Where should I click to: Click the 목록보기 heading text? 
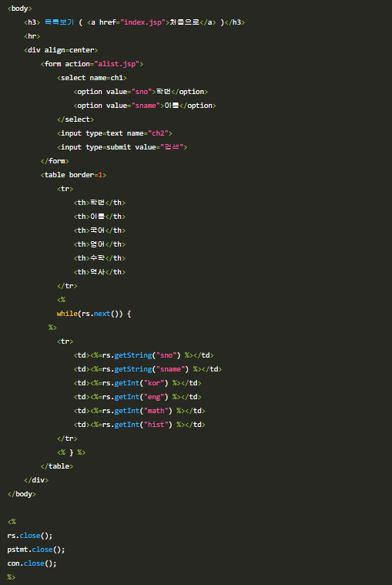pyautogui.click(x=59, y=22)
